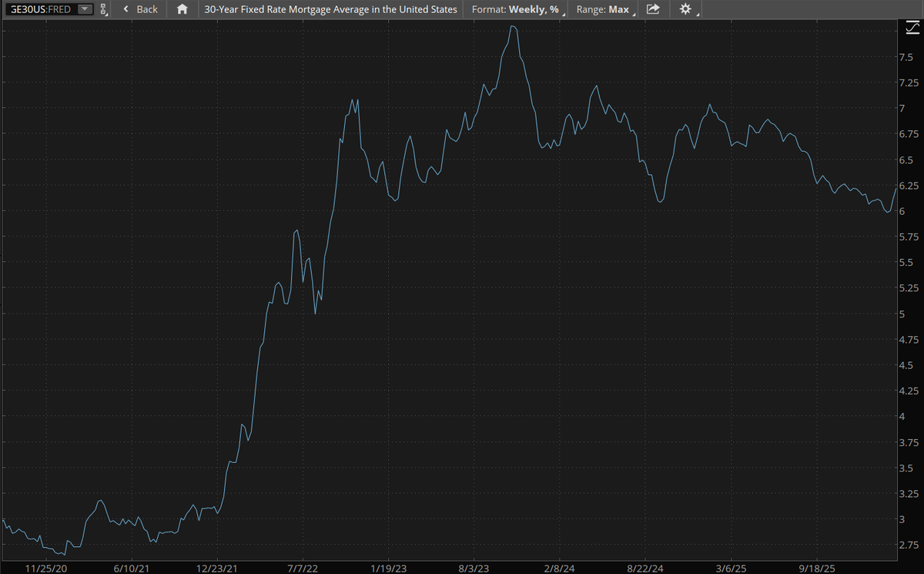Click the 9/18/25 date label
This screenshot has height=574, width=924.
pyautogui.click(x=818, y=567)
